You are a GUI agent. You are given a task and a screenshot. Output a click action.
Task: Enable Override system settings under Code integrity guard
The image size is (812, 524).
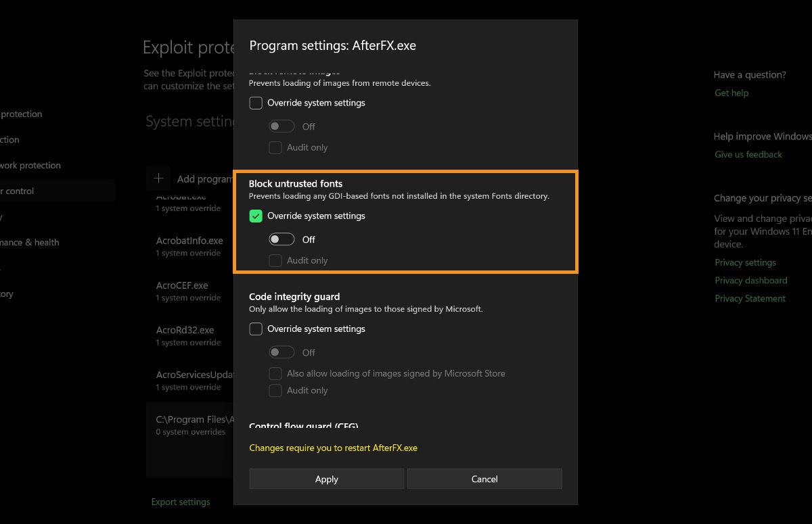[256, 329]
